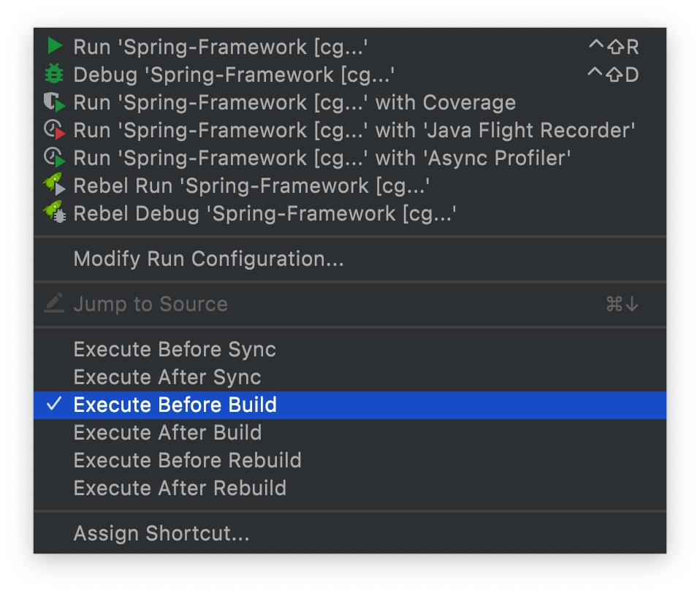Viewport: 700px width, 593px height.
Task: Uncheck the Execute Before Build checkmark
Action: pos(54,405)
